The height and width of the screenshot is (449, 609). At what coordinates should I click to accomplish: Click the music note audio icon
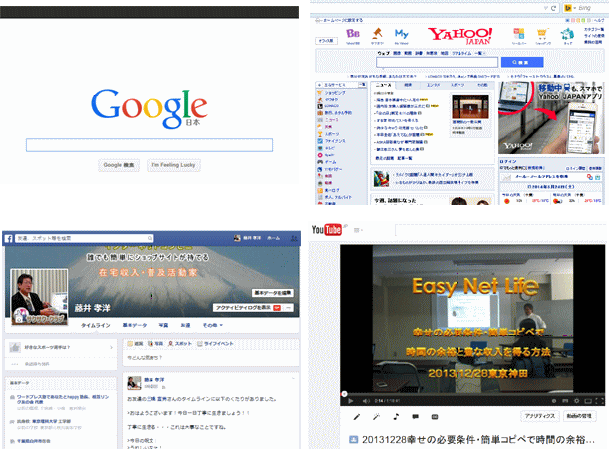point(395,415)
